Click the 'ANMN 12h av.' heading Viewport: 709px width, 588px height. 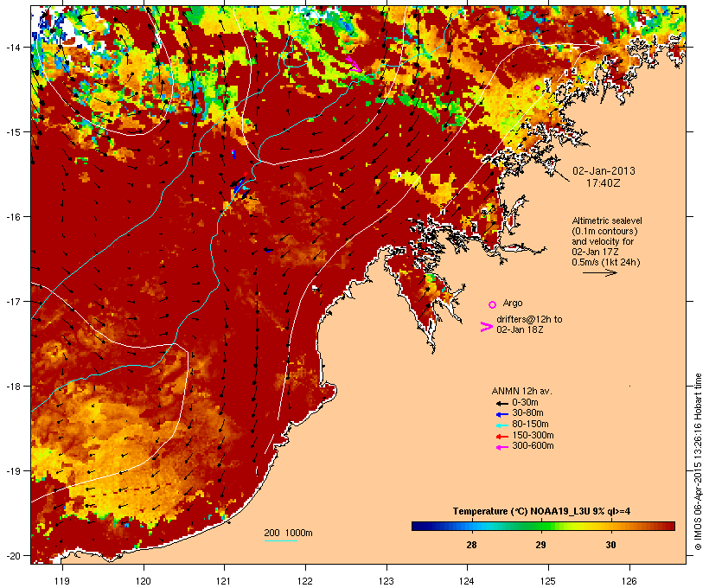(521, 391)
